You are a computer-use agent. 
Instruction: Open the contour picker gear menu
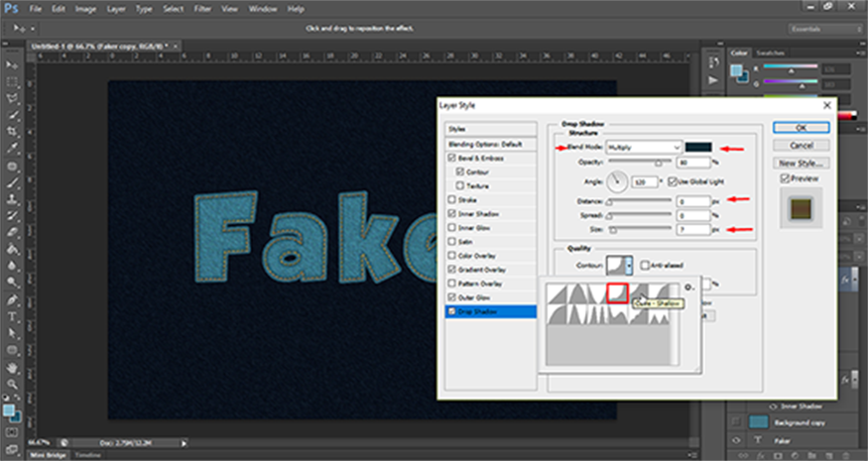(x=690, y=288)
